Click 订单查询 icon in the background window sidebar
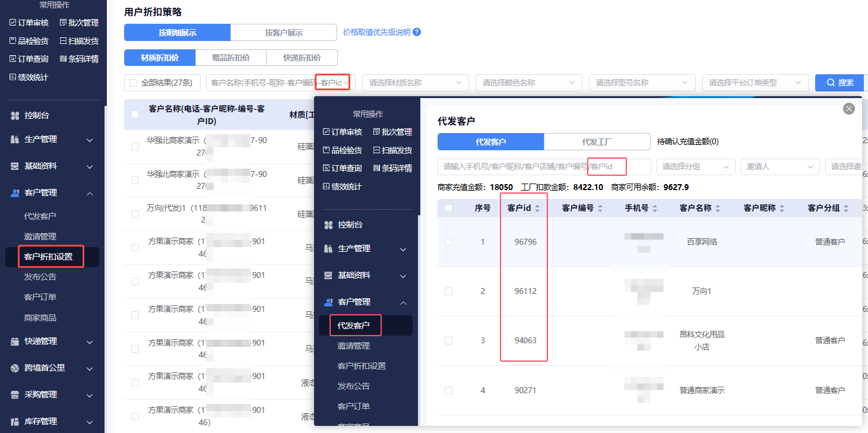 [13, 59]
